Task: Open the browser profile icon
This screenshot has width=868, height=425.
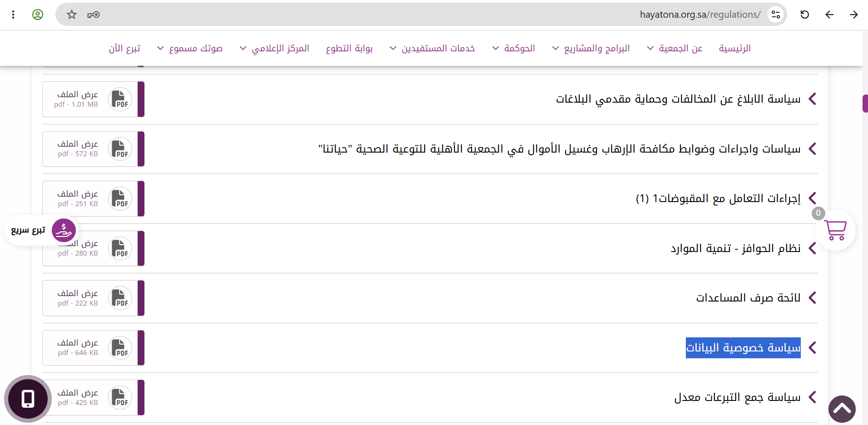Action: [x=38, y=15]
